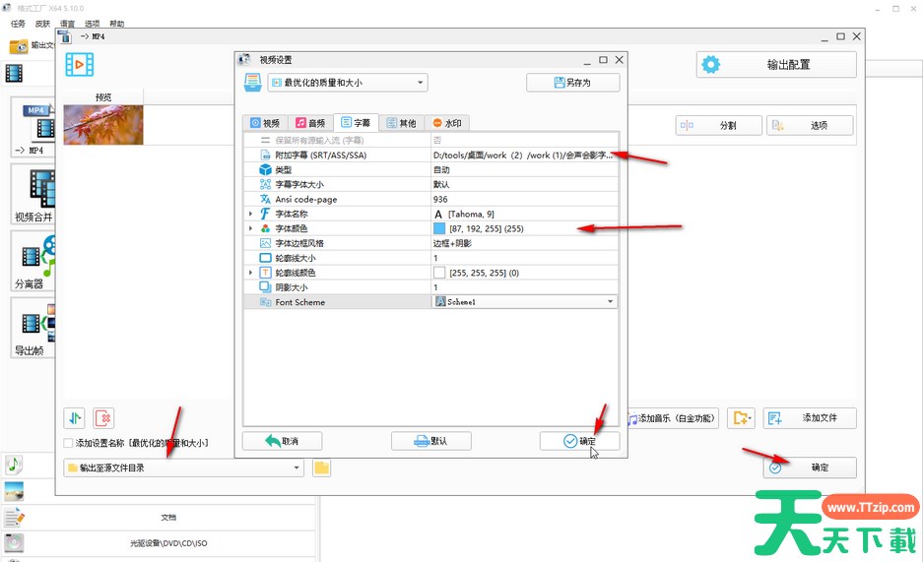Open the 其他 tab
Image resolution: width=924 pixels, height=562 pixels.
click(401, 123)
